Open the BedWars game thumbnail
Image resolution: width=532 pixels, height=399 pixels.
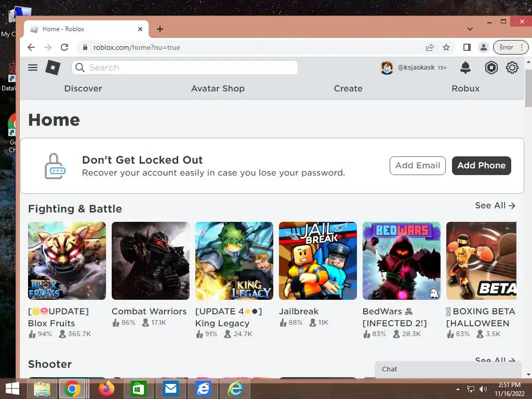402,261
